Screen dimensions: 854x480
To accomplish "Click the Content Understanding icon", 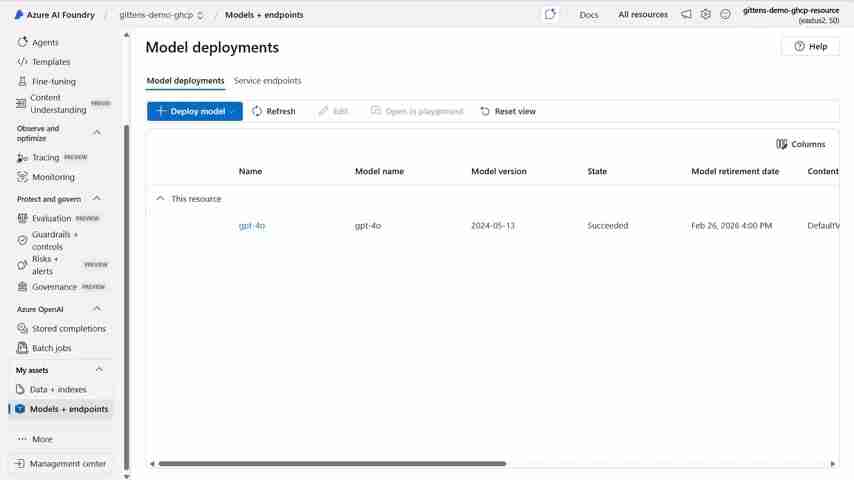I will (x=21, y=103).
